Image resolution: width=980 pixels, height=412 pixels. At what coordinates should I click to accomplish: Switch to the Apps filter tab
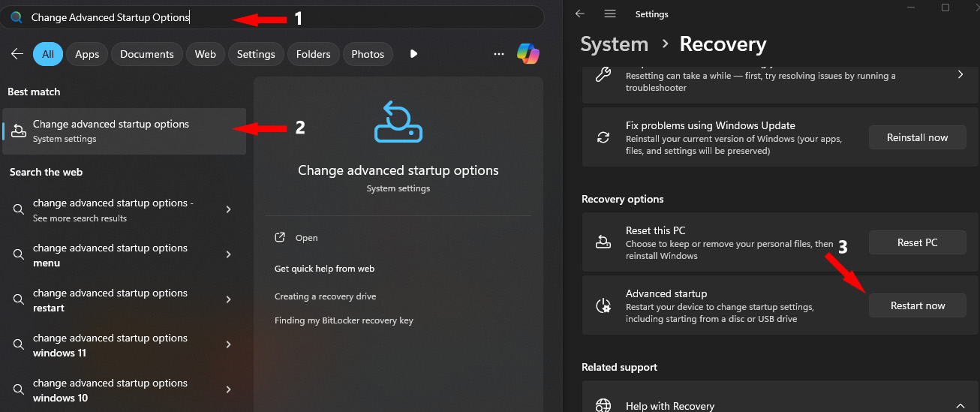[x=87, y=54]
